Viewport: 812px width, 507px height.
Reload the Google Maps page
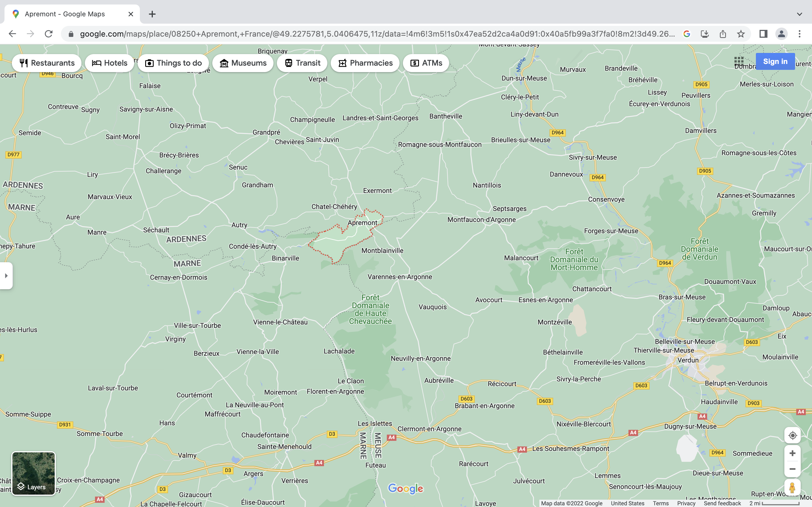(49, 34)
